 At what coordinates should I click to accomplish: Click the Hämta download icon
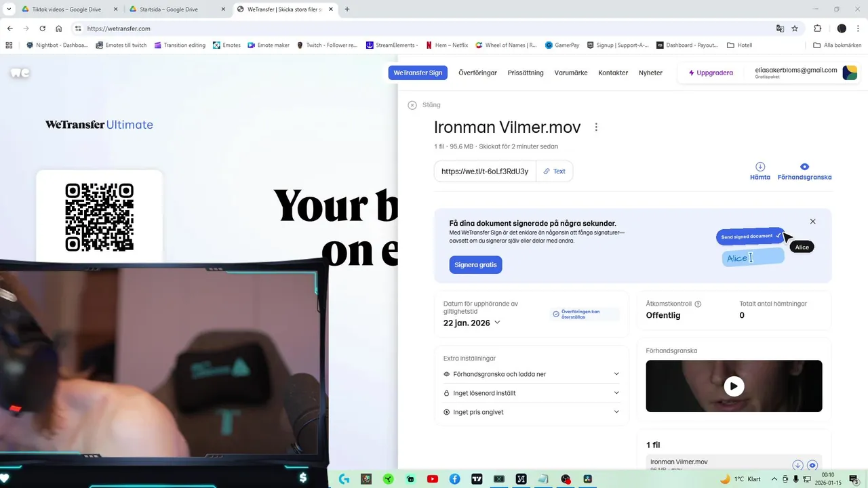pos(760,167)
